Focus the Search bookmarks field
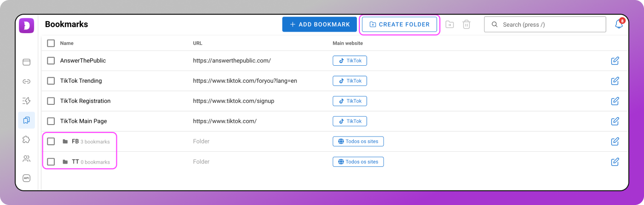The image size is (644, 205). tap(545, 24)
